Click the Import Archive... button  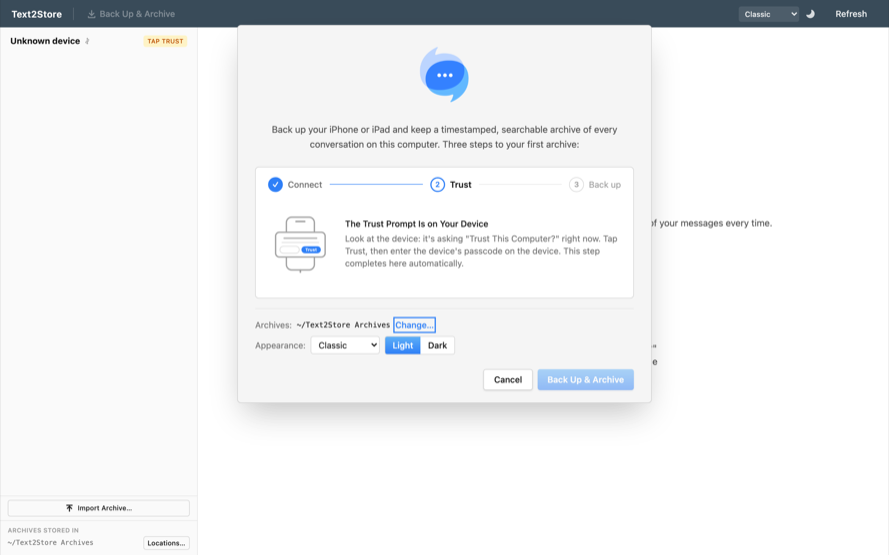(x=99, y=508)
